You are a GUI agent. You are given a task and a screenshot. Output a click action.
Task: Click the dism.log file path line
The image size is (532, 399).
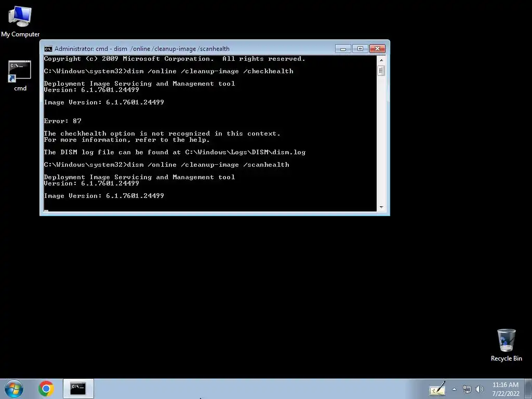(175, 152)
